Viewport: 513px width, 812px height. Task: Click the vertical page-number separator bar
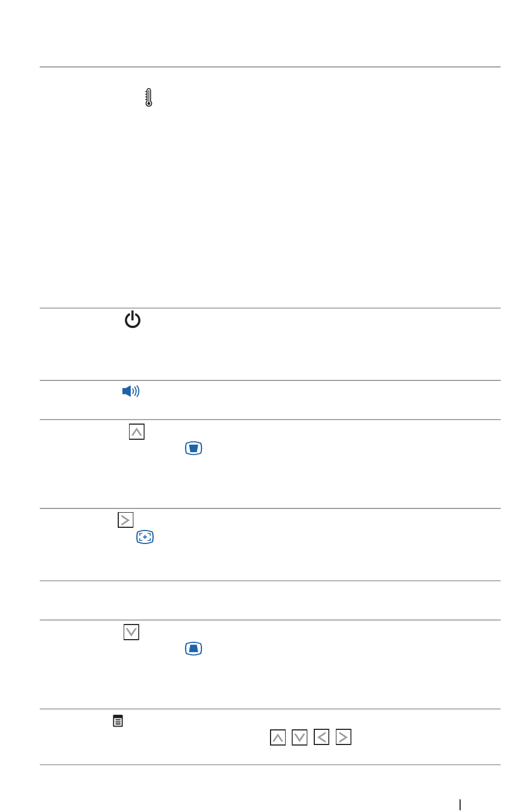tap(461, 805)
